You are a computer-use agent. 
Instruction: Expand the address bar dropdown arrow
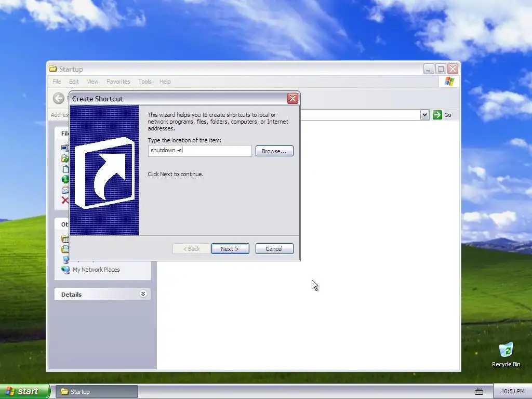pos(424,115)
